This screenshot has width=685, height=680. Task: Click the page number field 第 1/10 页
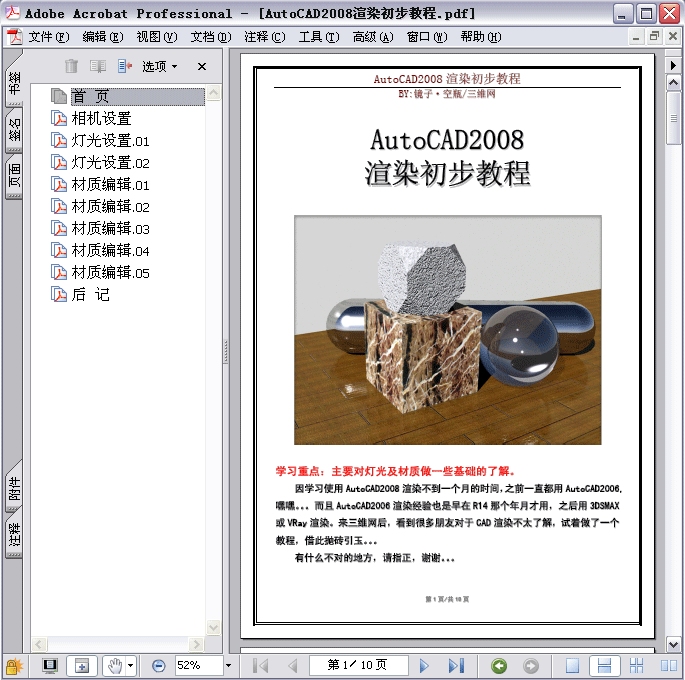point(359,665)
